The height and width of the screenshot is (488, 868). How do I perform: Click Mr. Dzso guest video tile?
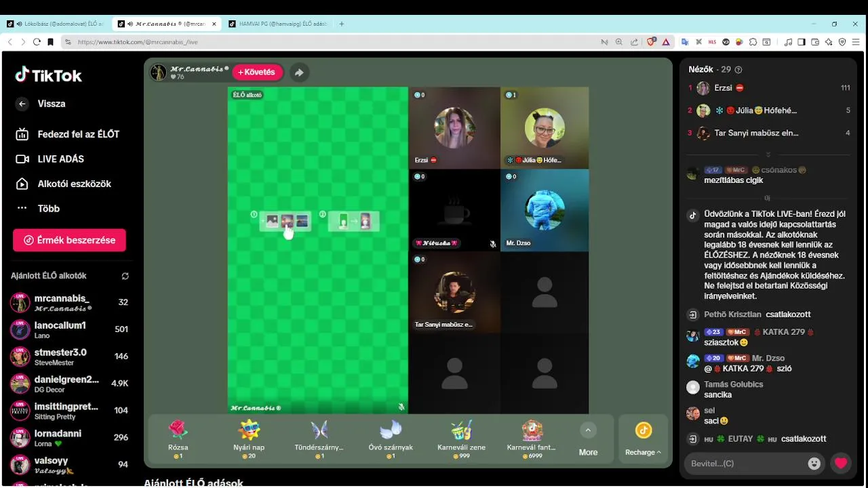[x=545, y=210]
